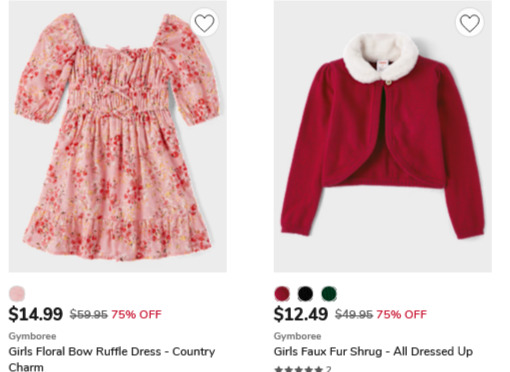The height and width of the screenshot is (372, 510).
Task: Click 75% OFF label beside $49.95
Action: tap(402, 314)
